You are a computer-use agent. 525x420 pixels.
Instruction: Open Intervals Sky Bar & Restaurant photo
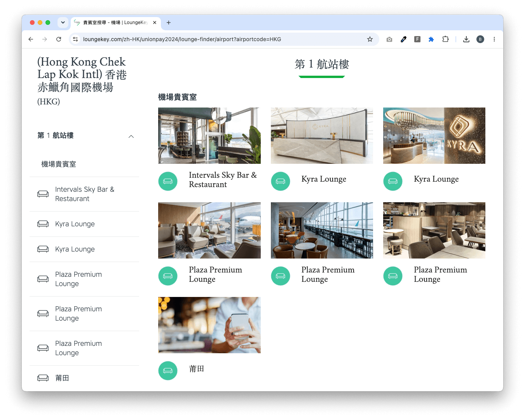(x=209, y=135)
